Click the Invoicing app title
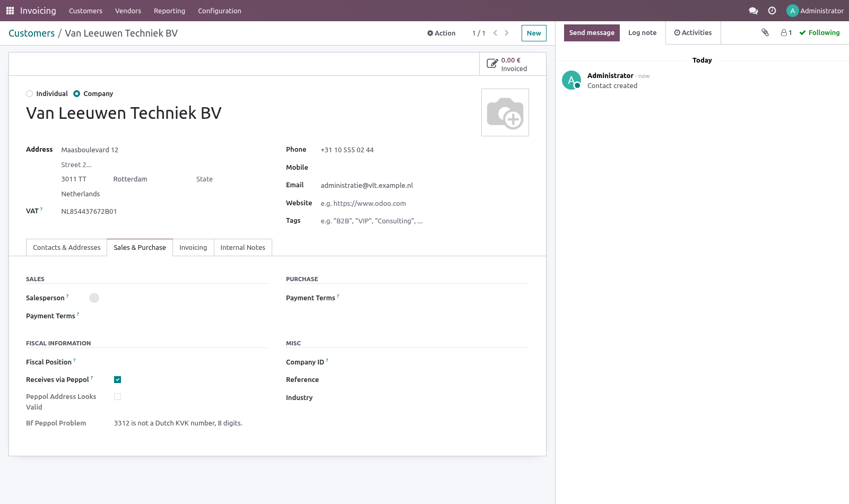849x504 pixels. click(38, 11)
